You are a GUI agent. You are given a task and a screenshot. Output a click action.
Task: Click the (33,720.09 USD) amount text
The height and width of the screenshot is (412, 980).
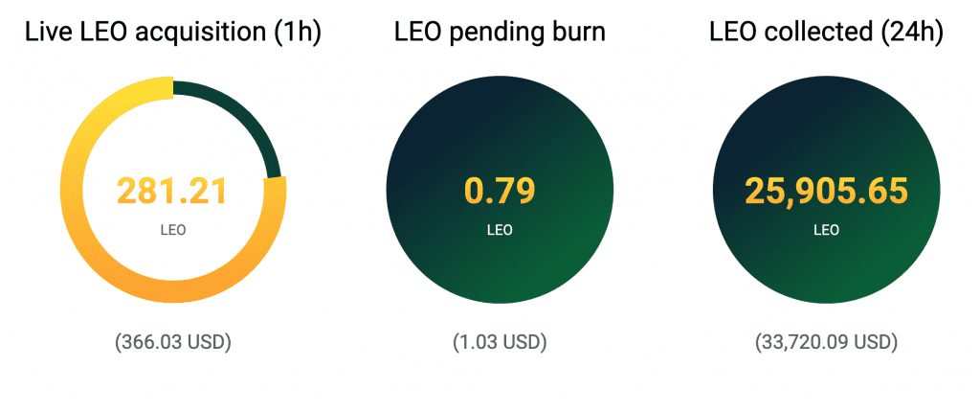click(826, 342)
